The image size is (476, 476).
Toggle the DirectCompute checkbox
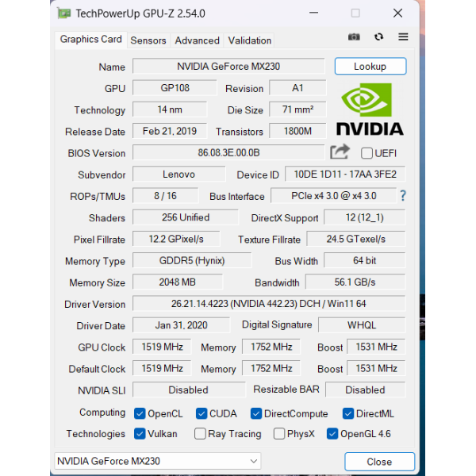pyautogui.click(x=256, y=413)
